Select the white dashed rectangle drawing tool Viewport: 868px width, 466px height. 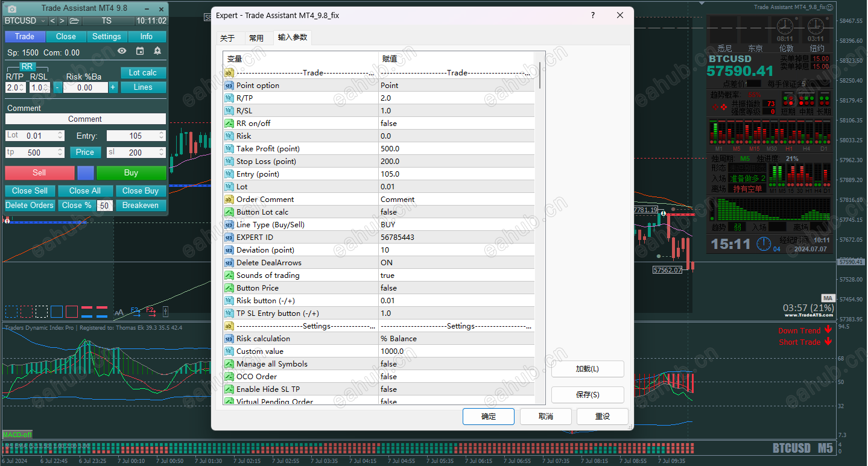tap(42, 312)
